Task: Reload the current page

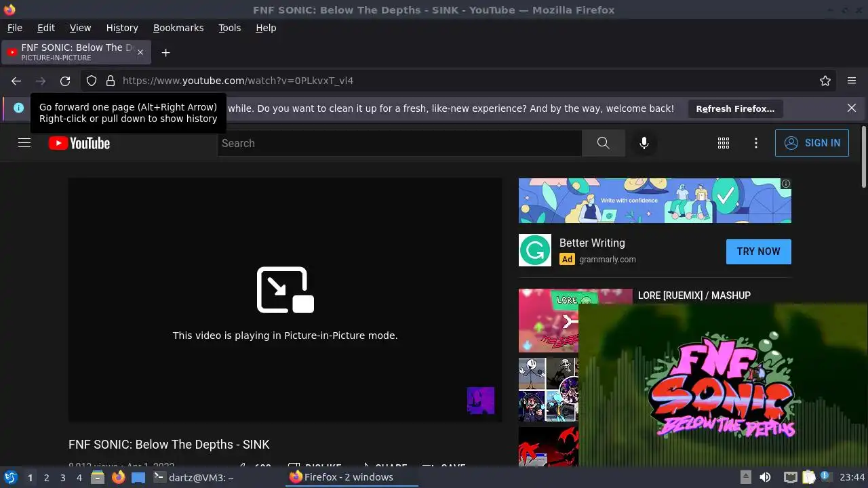Action: (65, 81)
